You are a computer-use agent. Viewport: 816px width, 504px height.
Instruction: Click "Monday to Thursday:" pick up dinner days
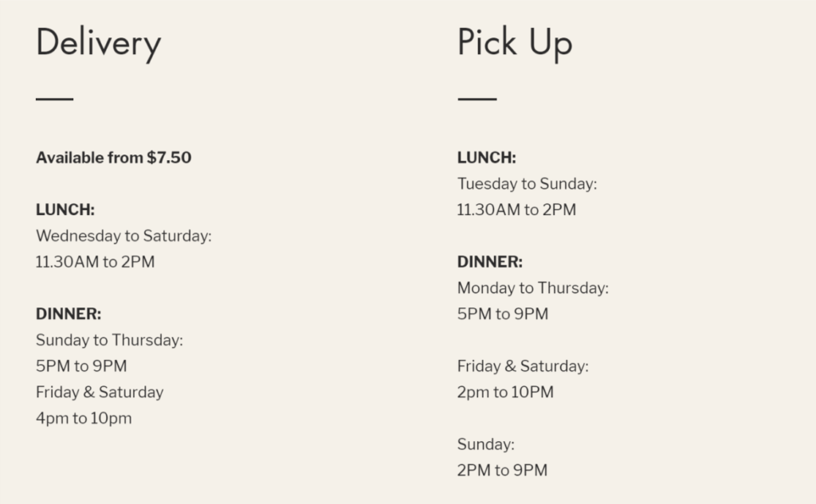[532, 288]
